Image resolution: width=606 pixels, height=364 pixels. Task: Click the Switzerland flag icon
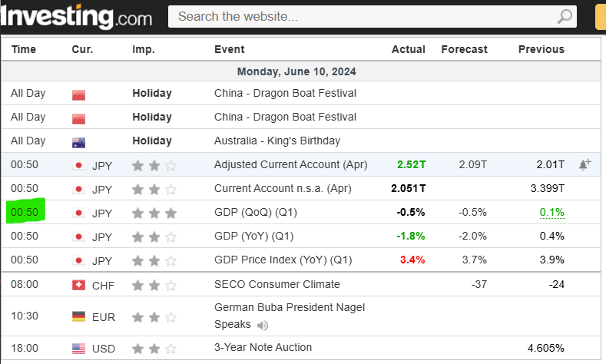(78, 285)
